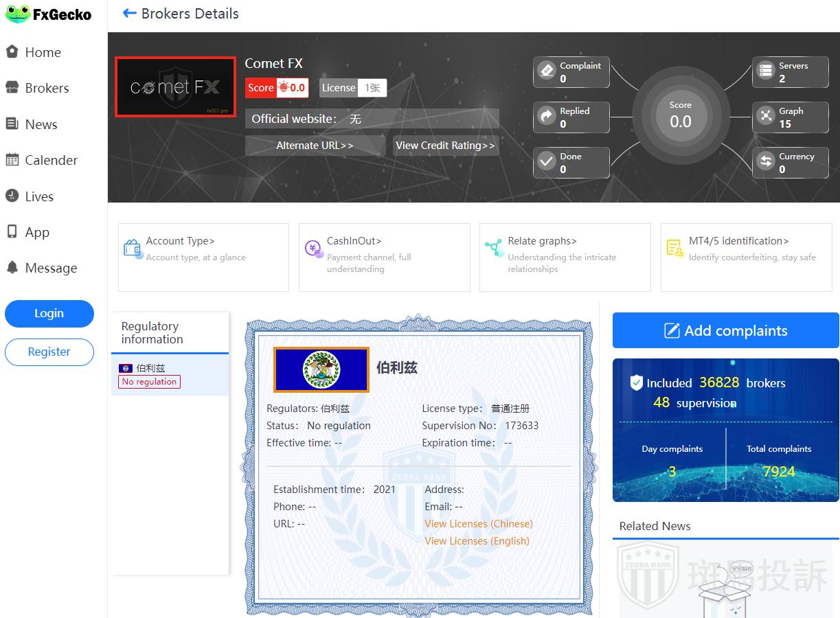Click the FxGecko frog logo
Viewport: 840px width, 618px height.
[18, 14]
